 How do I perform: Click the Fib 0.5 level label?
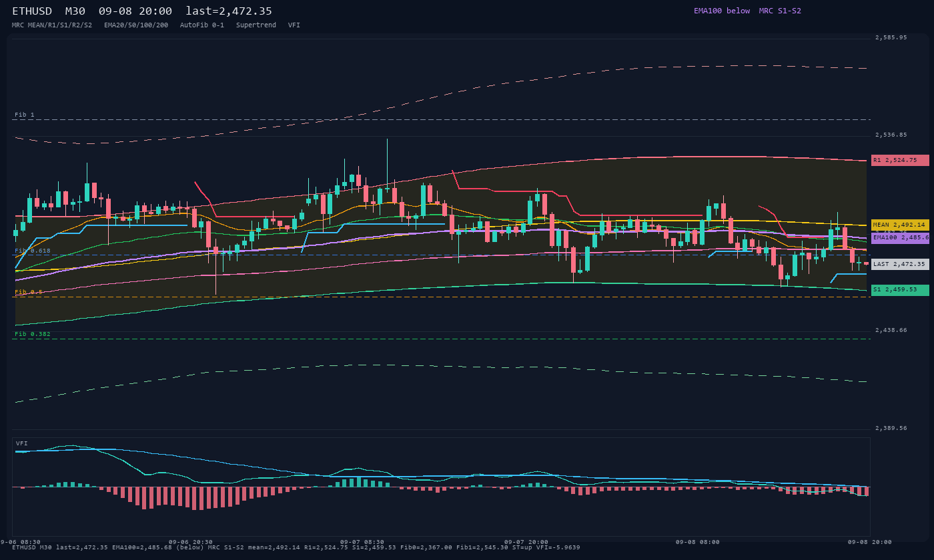point(29,292)
